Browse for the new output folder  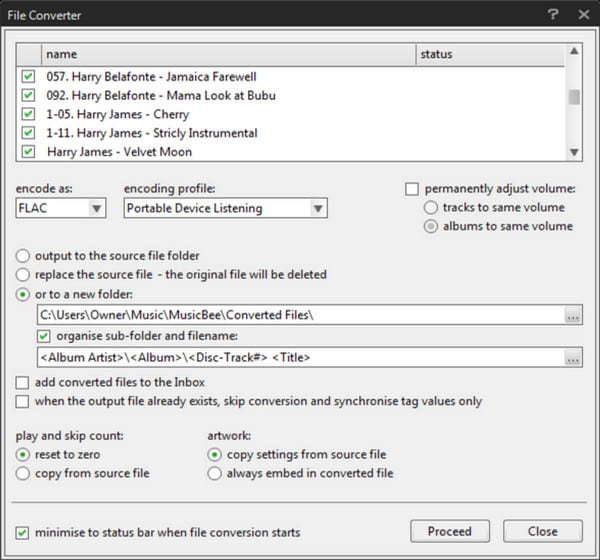(x=573, y=315)
